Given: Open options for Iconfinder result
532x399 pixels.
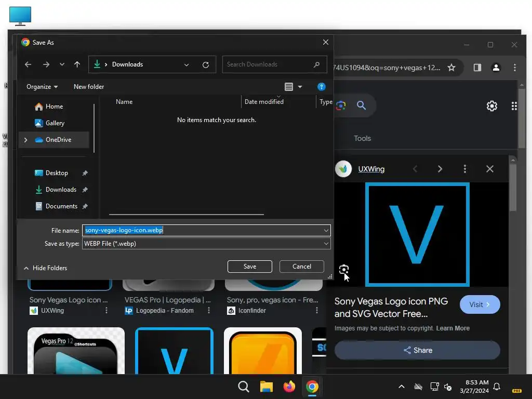Looking at the screenshot, I should click(316, 311).
